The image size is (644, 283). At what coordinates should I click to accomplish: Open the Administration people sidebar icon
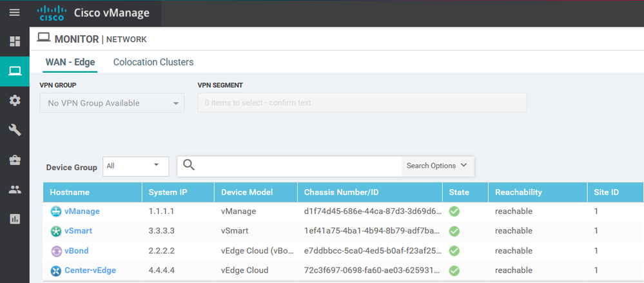pos(15,190)
